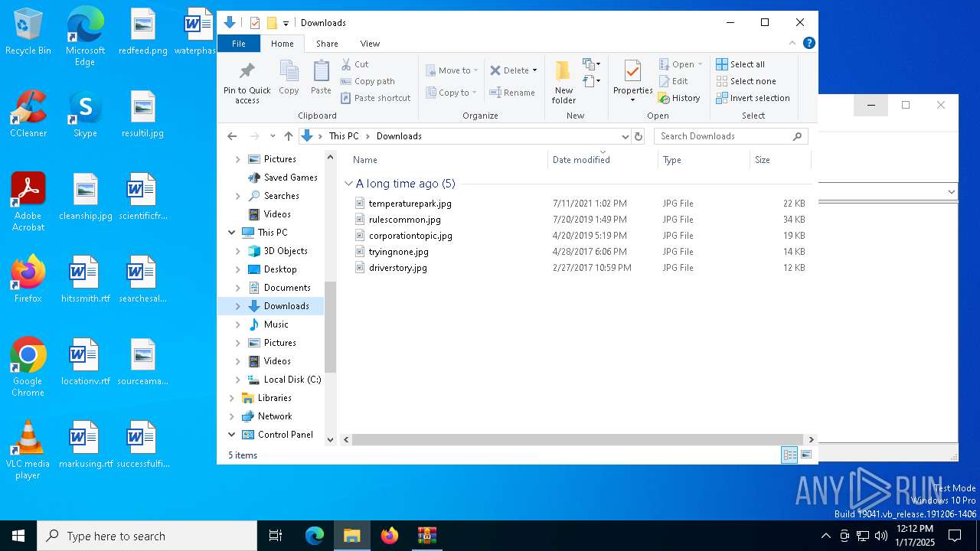This screenshot has height=551, width=980.
Task: Switch to Details view icon
Action: tap(789, 455)
